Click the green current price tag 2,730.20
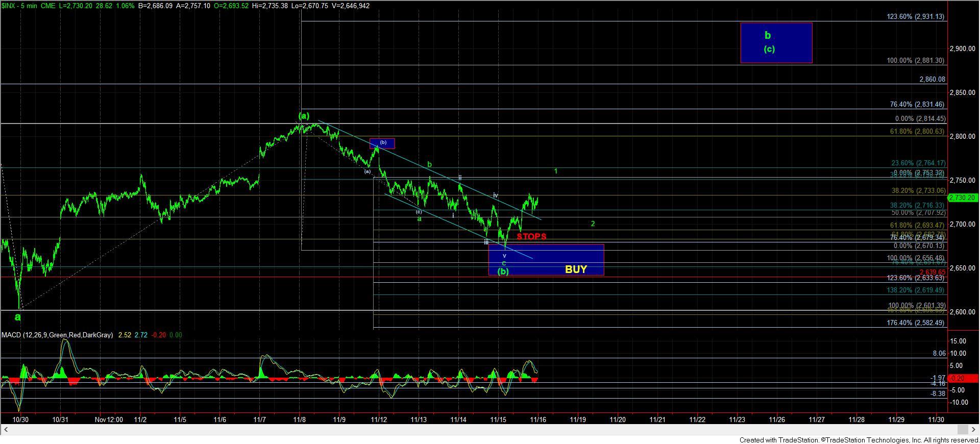980x444 pixels. [963, 198]
